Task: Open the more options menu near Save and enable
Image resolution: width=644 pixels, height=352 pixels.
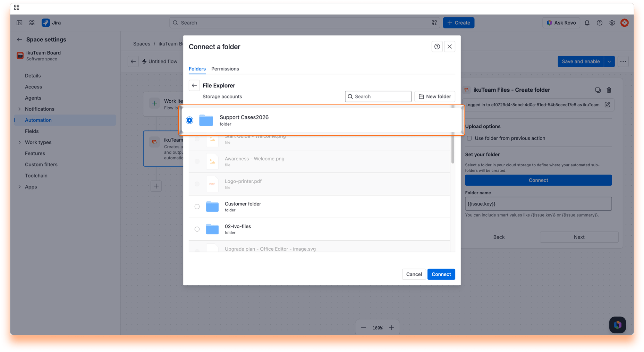Action: (623, 61)
